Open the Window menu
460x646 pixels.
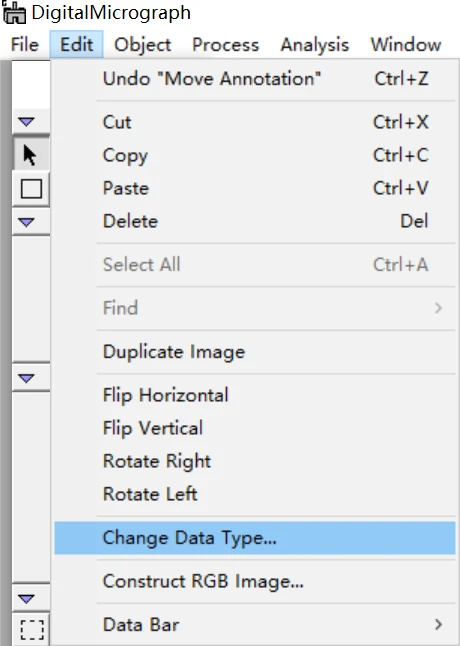[406, 44]
